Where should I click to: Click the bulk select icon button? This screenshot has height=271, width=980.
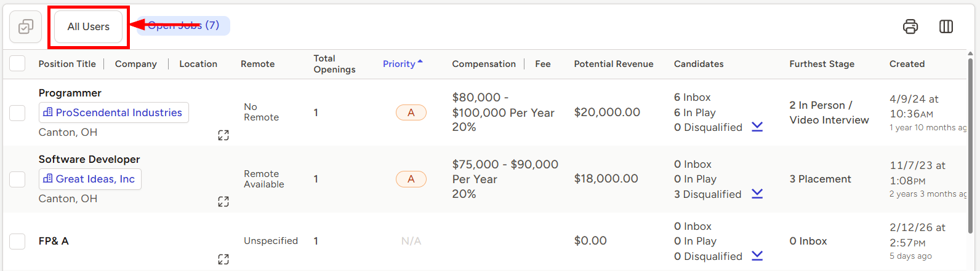[26, 26]
